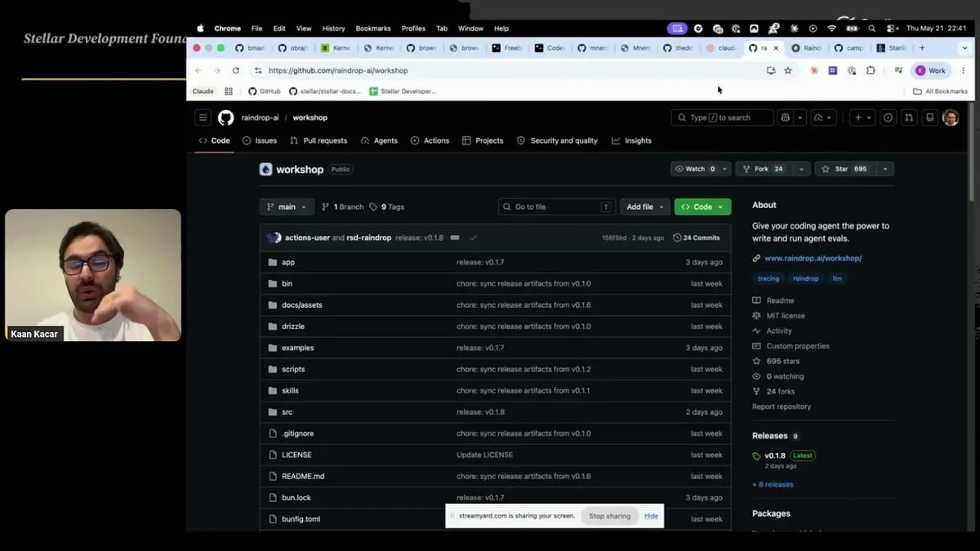Open the bookmarks apps grid icon
Image resolution: width=980 pixels, height=551 pixels.
[x=229, y=91]
